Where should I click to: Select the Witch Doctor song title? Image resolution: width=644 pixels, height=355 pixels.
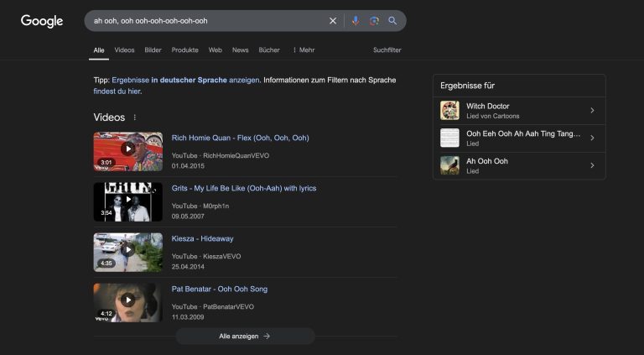(x=487, y=106)
